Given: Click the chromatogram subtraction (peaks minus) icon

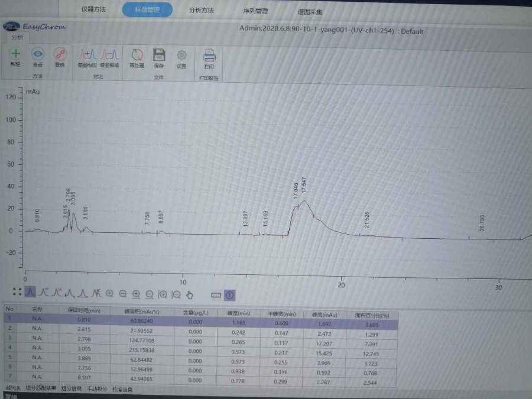Looking at the screenshot, I should tap(109, 54).
